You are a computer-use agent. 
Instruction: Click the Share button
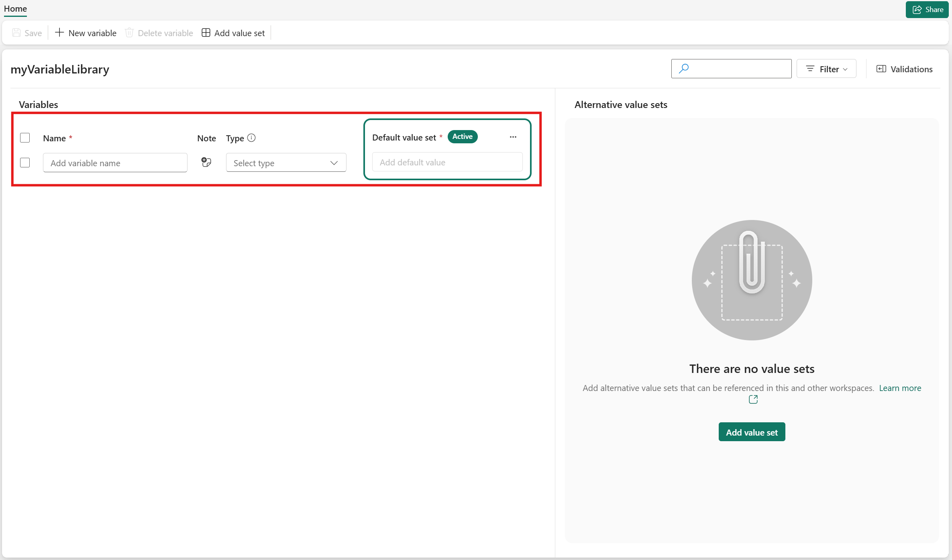tap(927, 10)
